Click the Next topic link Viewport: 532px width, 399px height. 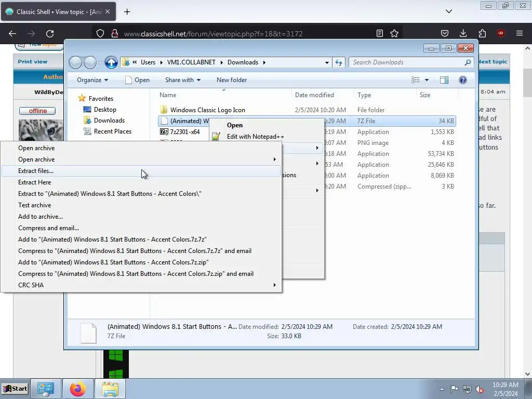click(493, 62)
